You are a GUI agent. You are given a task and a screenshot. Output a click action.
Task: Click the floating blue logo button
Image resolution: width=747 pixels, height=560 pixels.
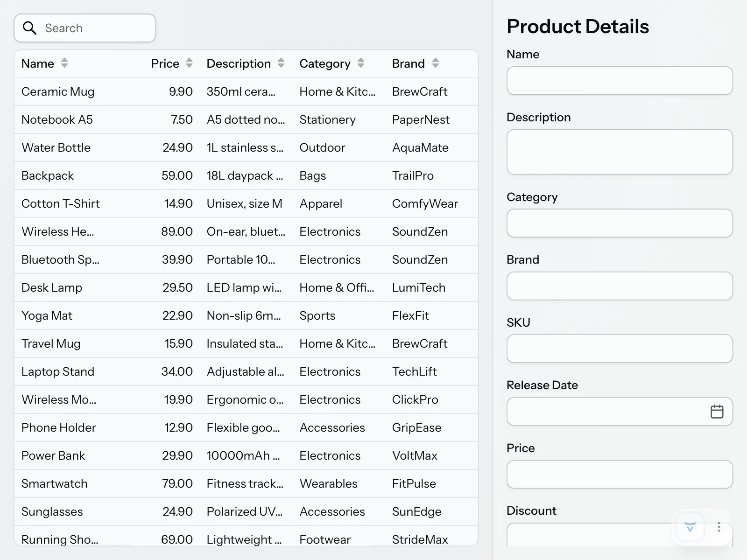(x=690, y=527)
